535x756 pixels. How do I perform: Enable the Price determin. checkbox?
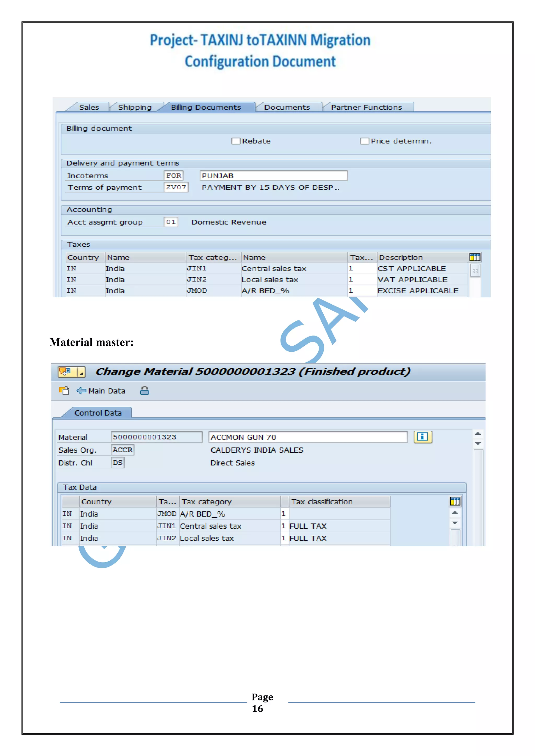[x=364, y=141]
